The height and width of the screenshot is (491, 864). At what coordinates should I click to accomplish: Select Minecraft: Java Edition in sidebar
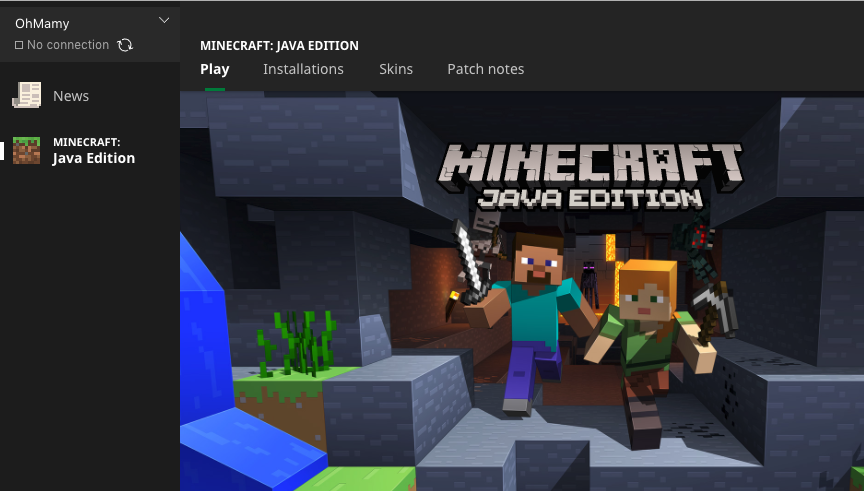pos(90,150)
